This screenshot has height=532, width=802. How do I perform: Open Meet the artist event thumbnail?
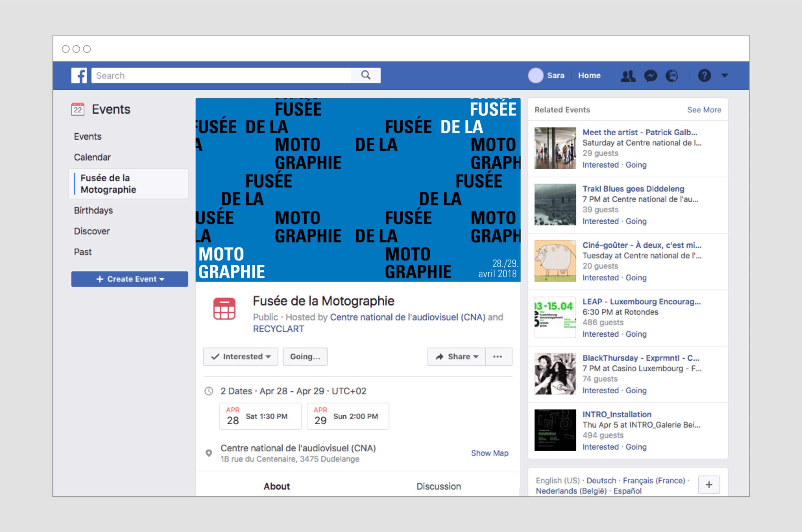point(555,148)
